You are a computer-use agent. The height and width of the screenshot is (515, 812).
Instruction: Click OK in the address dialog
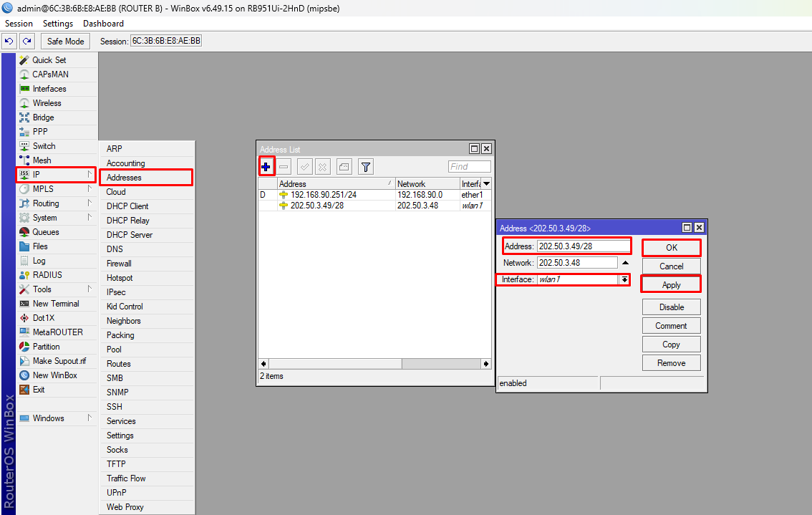[x=671, y=248]
